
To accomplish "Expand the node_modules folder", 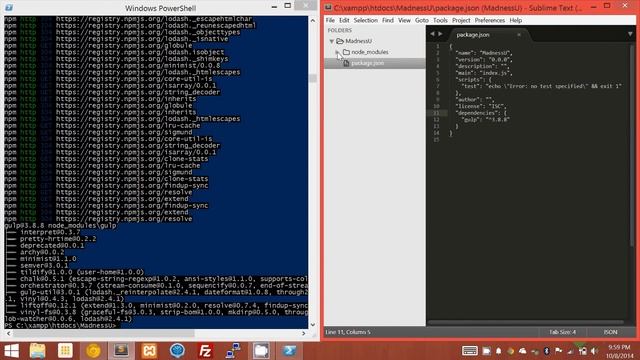I will [x=338, y=52].
